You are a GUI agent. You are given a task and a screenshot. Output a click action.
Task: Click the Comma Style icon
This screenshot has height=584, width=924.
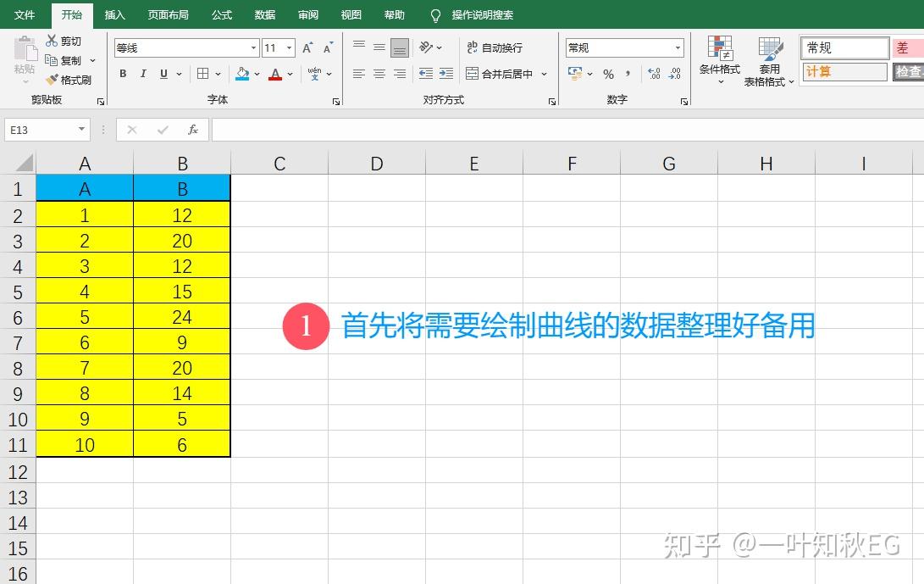(629, 75)
